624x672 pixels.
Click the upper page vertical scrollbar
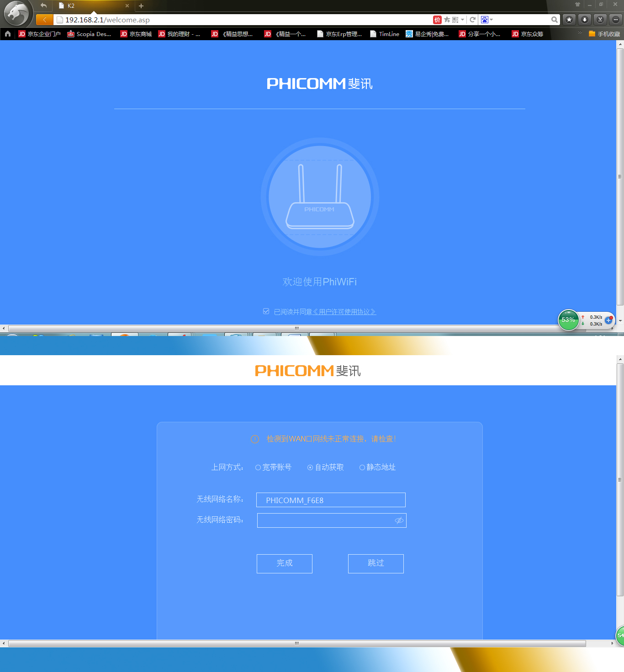click(620, 177)
